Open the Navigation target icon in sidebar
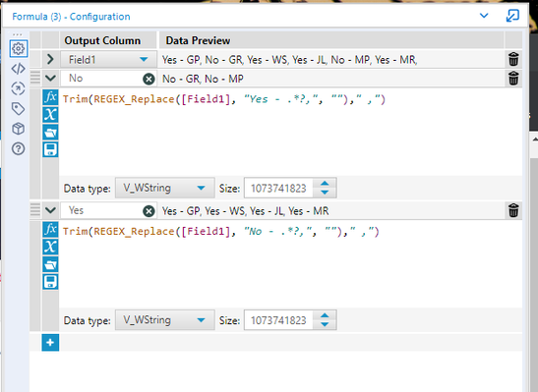Screen dimensions: 538x392 click(x=18, y=88)
